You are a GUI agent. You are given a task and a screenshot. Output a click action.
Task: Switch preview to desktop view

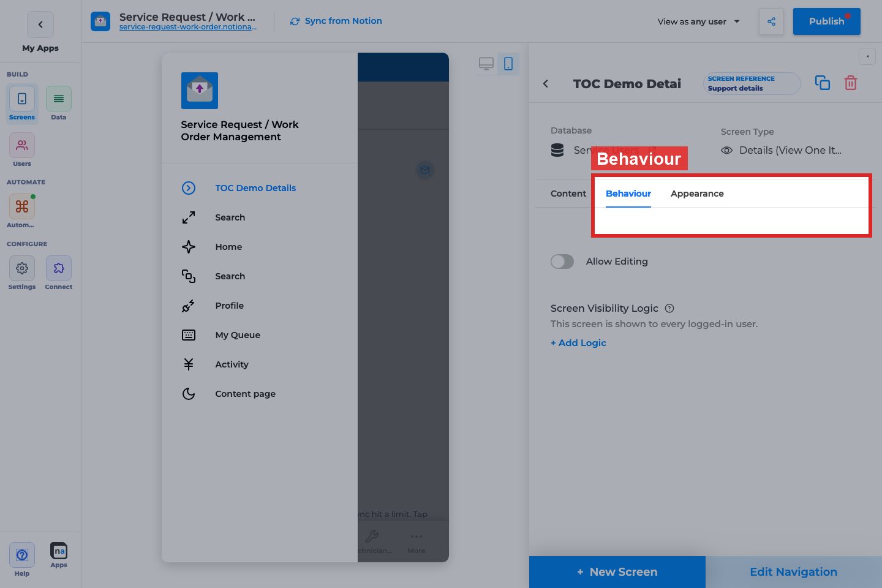486,64
